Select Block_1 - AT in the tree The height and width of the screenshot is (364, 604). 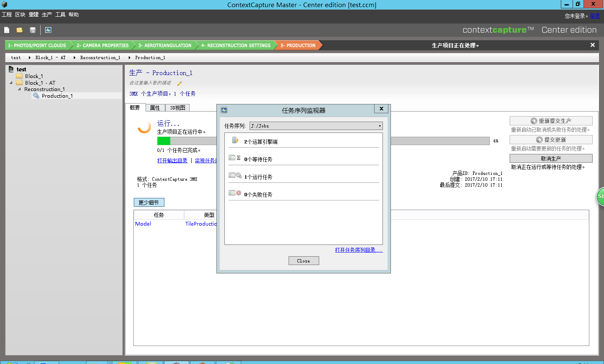(x=40, y=83)
